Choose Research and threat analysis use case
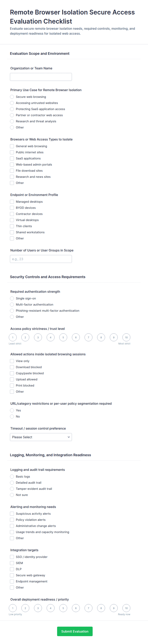The image size is (148, 644). 12,121
